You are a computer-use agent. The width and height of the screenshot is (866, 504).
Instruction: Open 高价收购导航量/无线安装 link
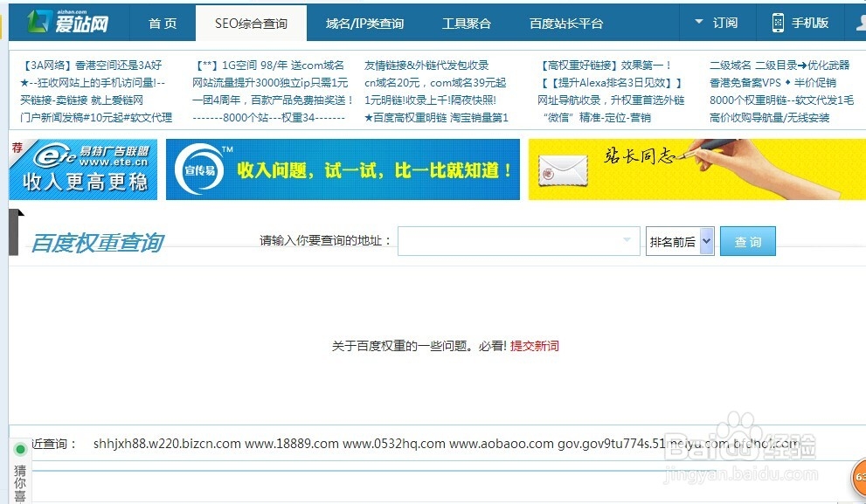pos(769,118)
